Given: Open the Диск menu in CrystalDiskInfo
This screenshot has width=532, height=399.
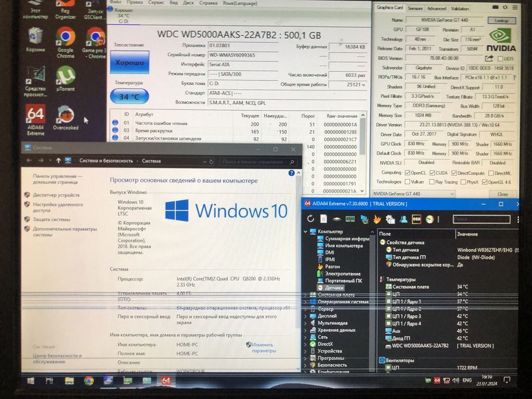Looking at the screenshot, I should [188, 3].
